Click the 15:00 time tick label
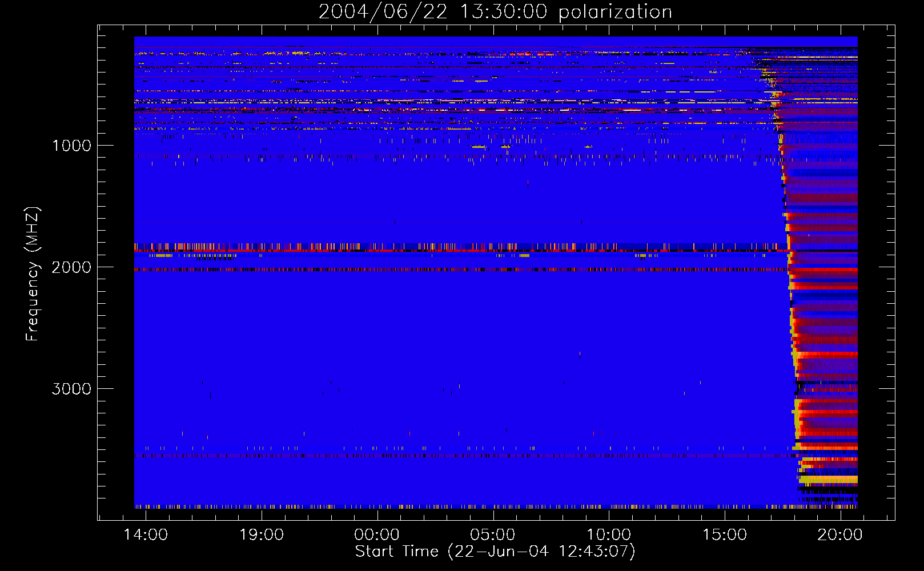Image resolution: width=924 pixels, height=571 pixels. 725,535
